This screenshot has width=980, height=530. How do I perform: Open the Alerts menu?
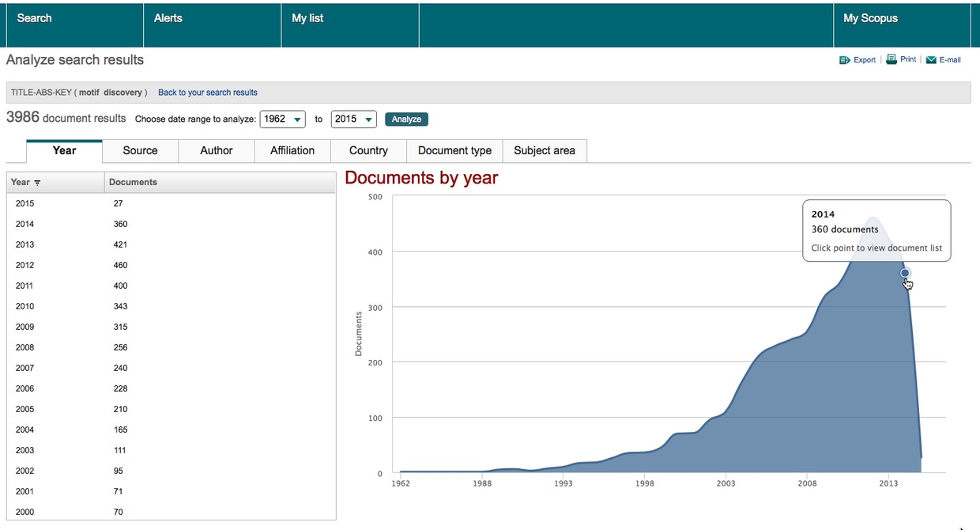tap(212, 25)
